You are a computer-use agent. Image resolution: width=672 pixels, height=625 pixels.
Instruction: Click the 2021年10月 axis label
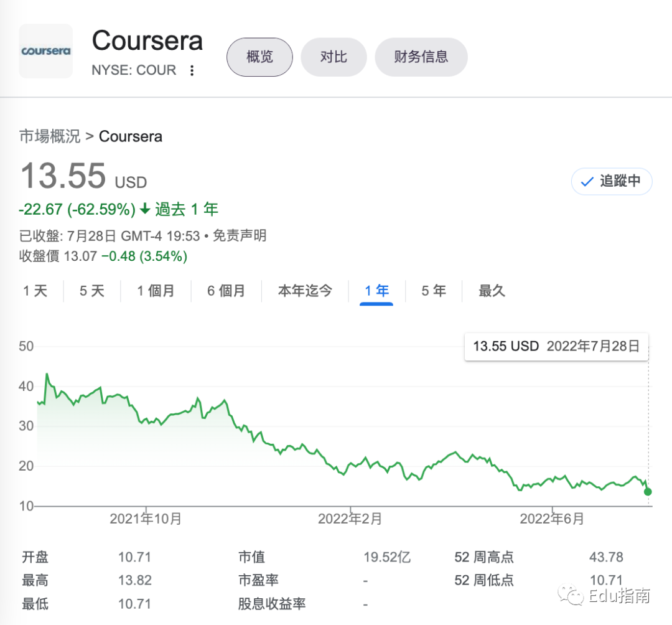pos(146,519)
